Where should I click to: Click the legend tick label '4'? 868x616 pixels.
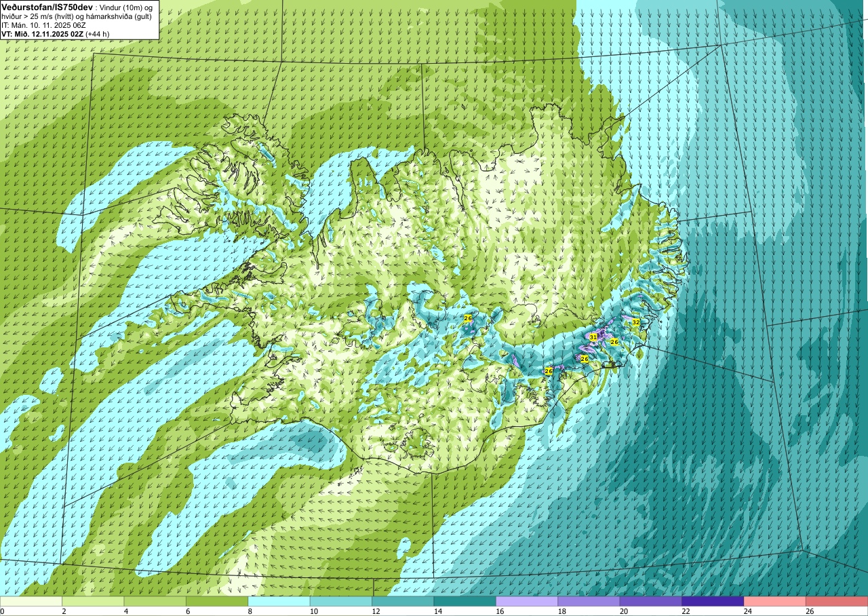(125, 611)
